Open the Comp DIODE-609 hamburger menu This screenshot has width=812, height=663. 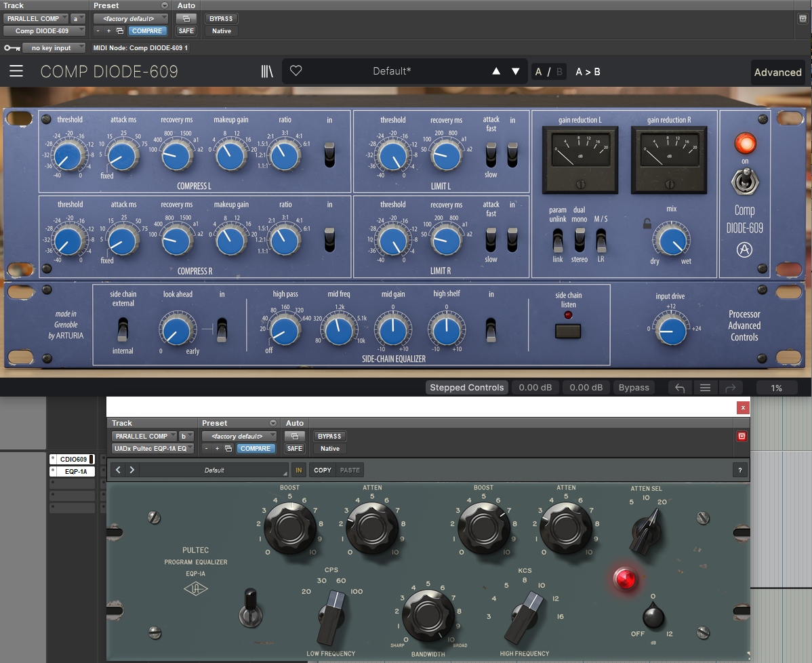click(x=16, y=71)
